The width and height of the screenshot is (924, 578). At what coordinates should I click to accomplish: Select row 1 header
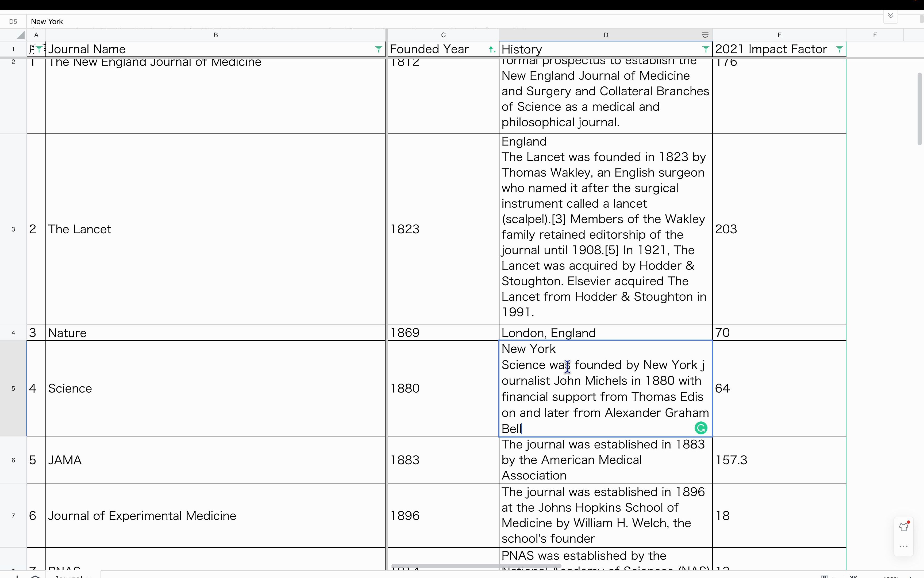tap(13, 49)
